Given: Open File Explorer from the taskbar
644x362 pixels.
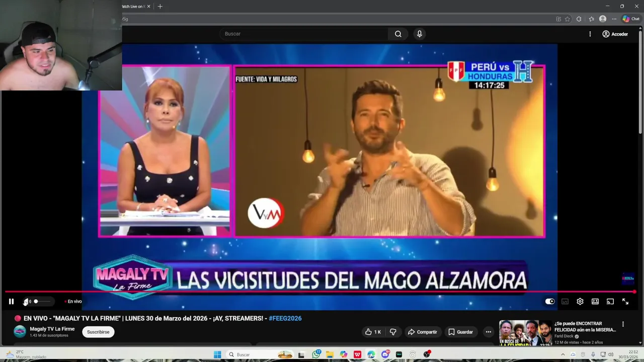Looking at the screenshot, I should coord(330,354).
